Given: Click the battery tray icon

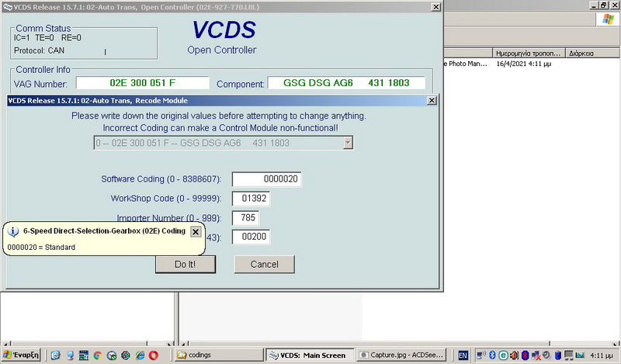Looking at the screenshot, I should click(558, 355).
